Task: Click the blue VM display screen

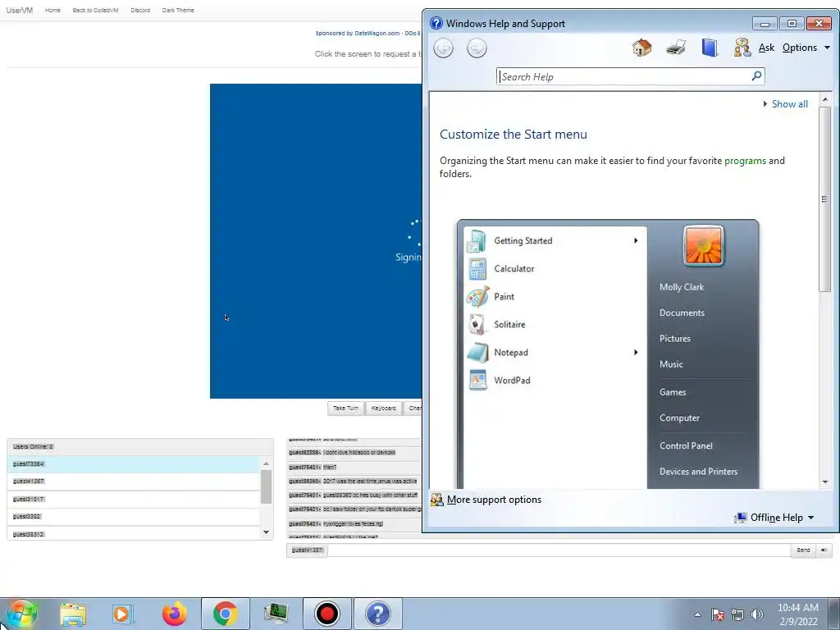Action: coord(316,241)
